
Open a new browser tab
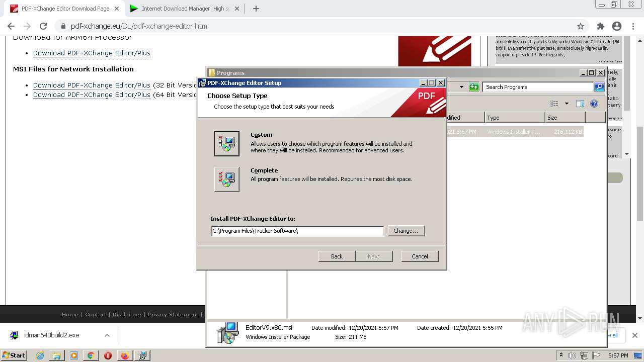click(x=256, y=9)
